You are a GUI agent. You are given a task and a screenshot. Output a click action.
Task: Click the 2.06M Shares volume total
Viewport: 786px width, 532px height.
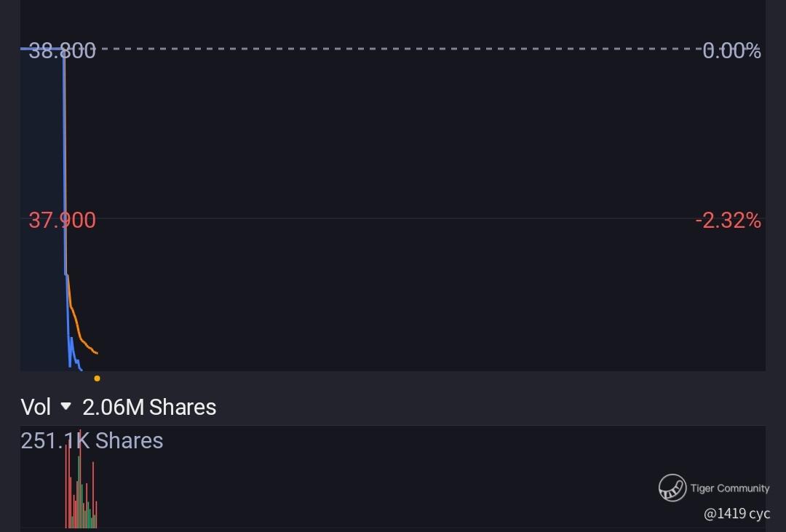coord(149,407)
